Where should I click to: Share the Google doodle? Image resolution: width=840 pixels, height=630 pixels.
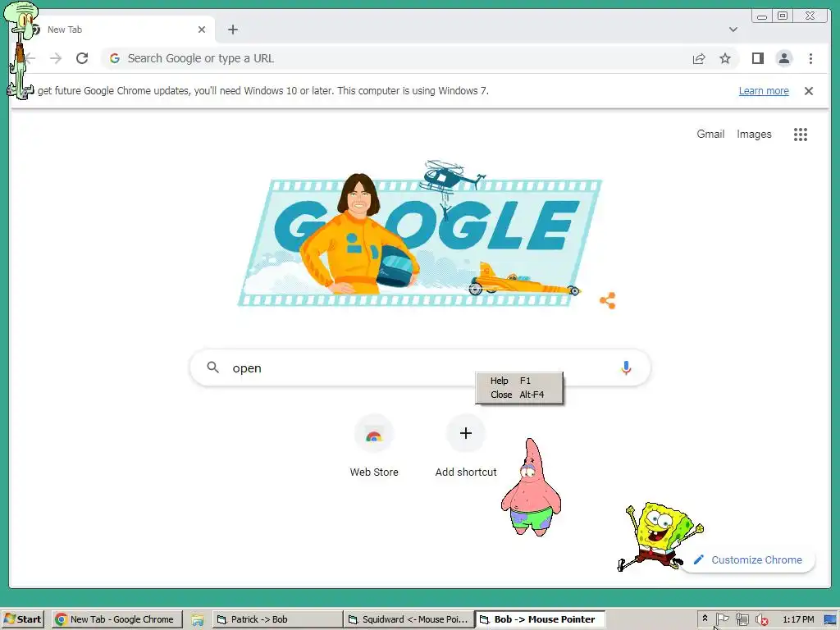[608, 300]
